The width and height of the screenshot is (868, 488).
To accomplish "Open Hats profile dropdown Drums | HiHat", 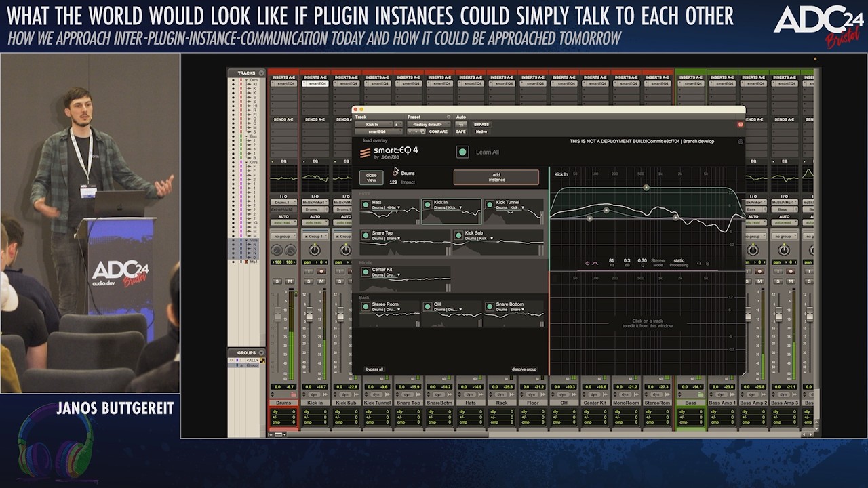I will coord(385,207).
